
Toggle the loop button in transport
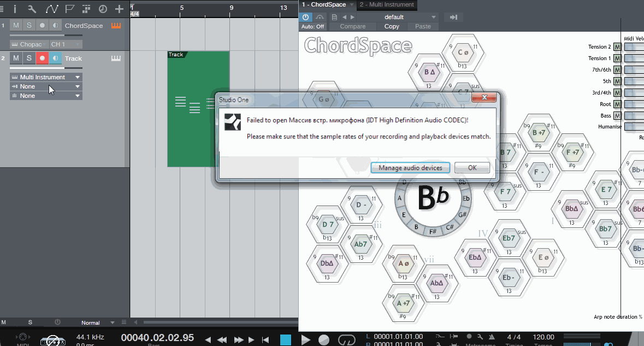(x=347, y=340)
